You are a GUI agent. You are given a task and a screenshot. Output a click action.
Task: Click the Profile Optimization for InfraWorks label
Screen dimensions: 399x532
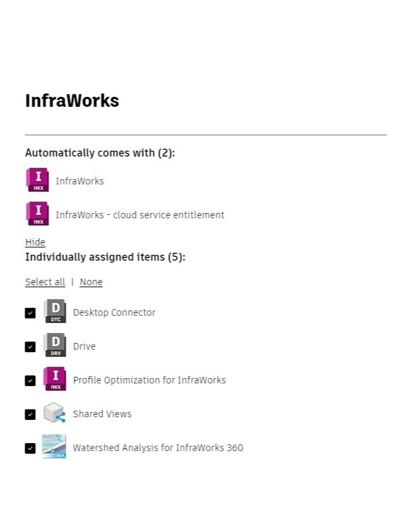tap(149, 380)
